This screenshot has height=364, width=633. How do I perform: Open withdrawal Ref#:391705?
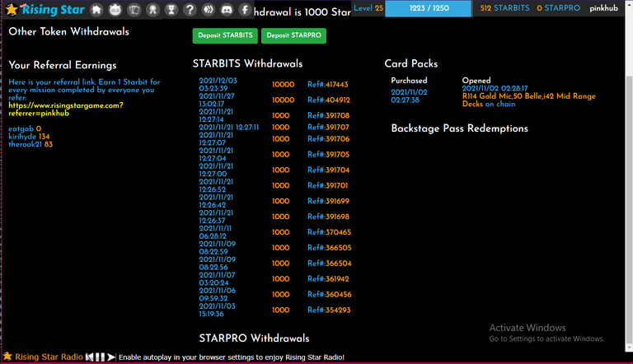[x=328, y=155]
